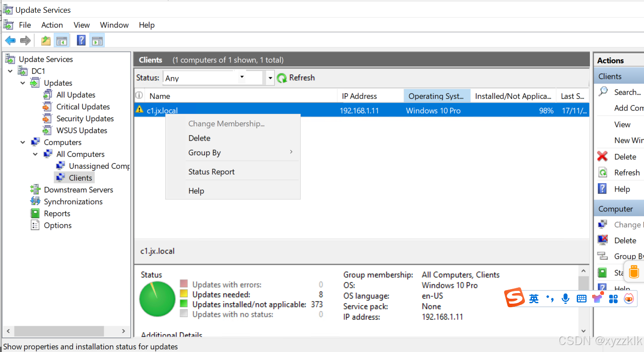Click the 98% cell in client row
The height and width of the screenshot is (352, 644).
pos(546,110)
